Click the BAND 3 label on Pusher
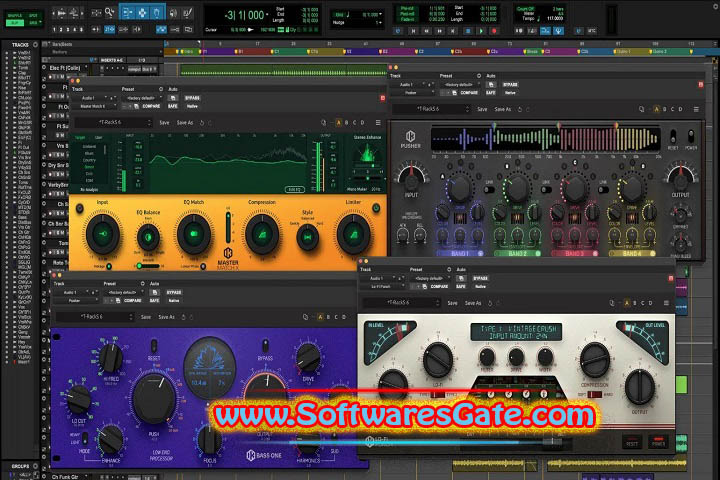The height and width of the screenshot is (480, 720). click(x=574, y=254)
